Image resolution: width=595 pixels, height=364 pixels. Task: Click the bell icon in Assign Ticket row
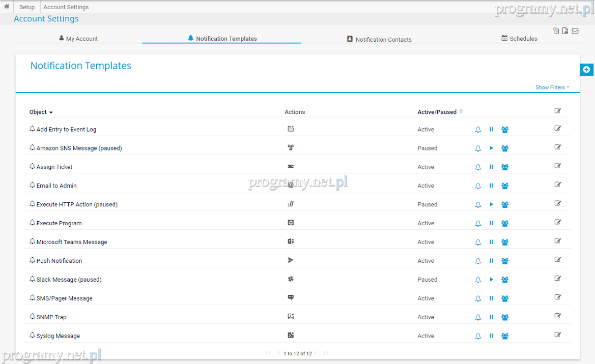coord(478,167)
